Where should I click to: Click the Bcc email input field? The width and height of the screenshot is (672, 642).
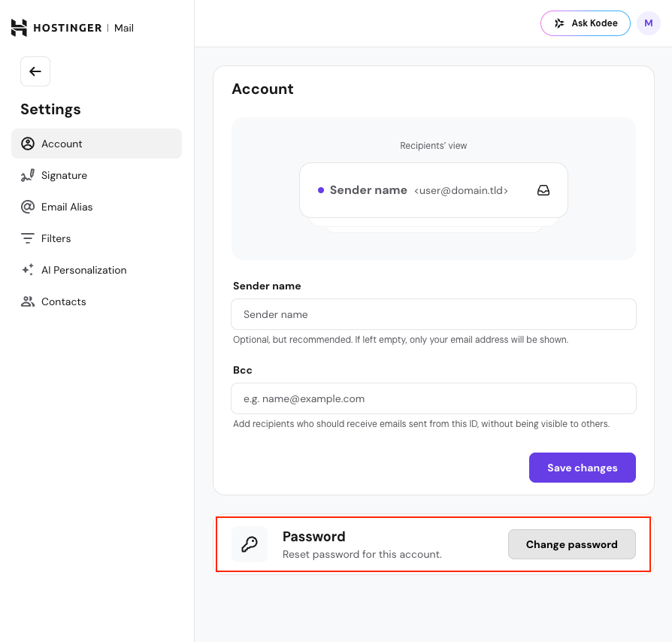tap(434, 398)
